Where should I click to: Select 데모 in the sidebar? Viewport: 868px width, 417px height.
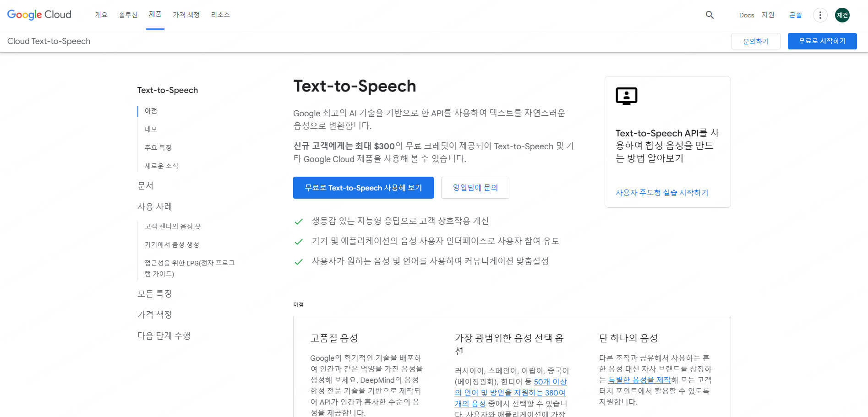point(151,129)
